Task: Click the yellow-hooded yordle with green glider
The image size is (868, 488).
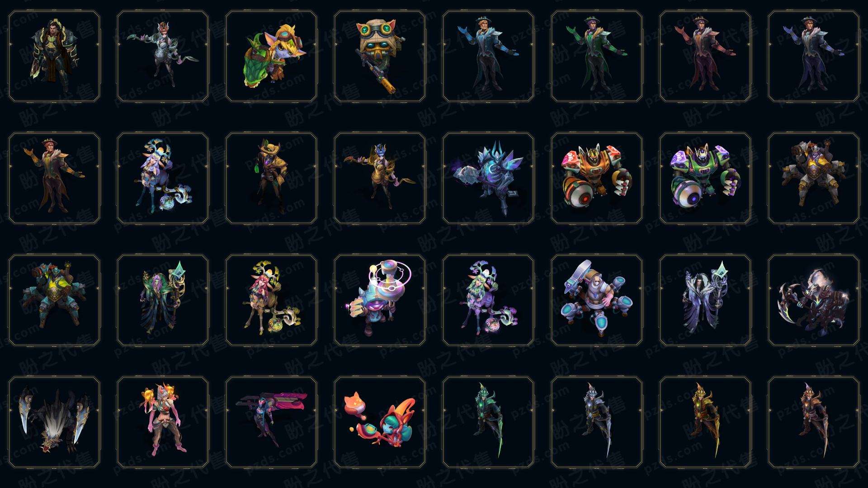Action: [271, 56]
